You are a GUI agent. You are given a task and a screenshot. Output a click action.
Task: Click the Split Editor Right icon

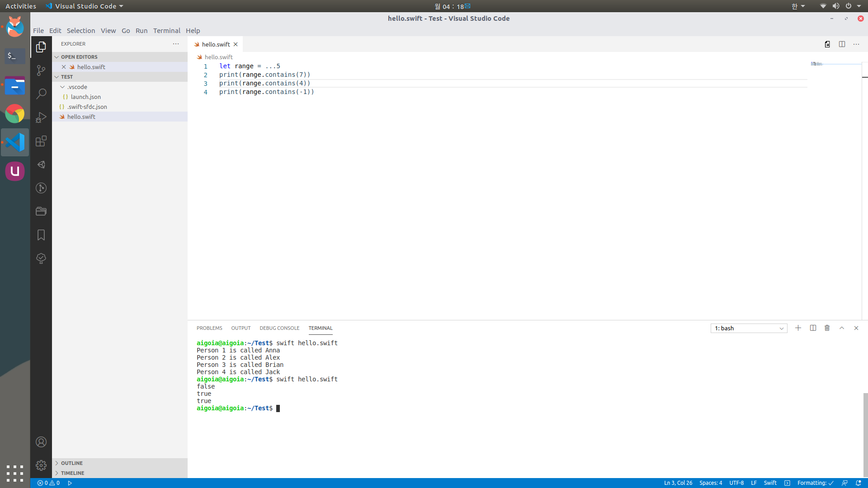coord(842,44)
